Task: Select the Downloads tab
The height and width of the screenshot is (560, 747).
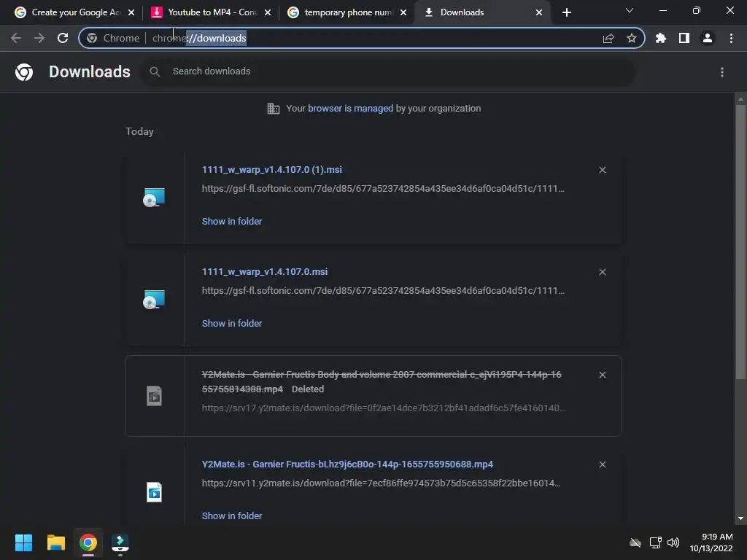Action: pyautogui.click(x=482, y=12)
